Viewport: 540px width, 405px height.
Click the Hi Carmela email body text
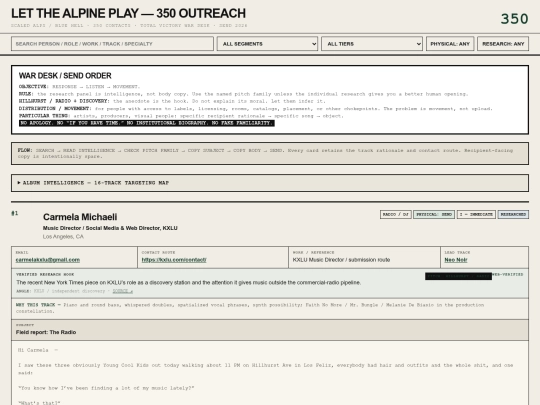(38, 350)
